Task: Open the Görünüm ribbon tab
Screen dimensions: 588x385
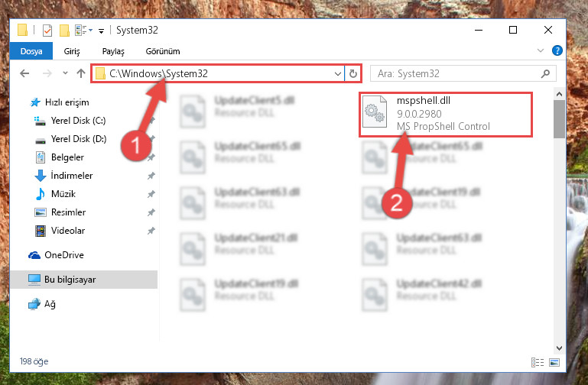Action: point(163,51)
